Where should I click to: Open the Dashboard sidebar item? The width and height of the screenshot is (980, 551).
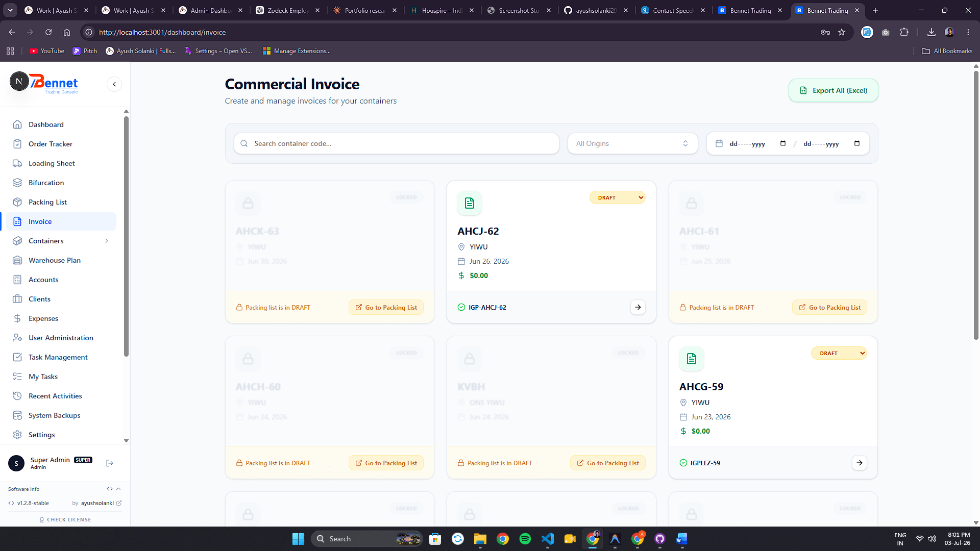pyautogui.click(x=62, y=124)
